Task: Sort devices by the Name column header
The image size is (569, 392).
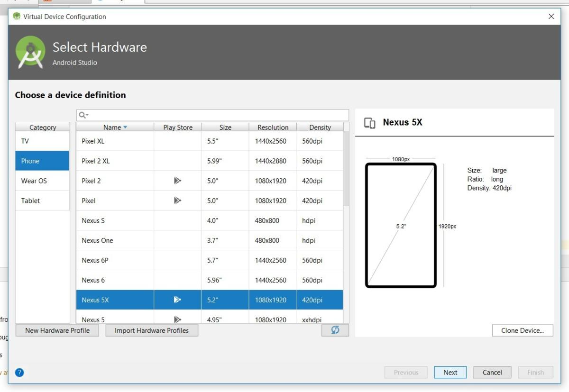Action: 115,127
